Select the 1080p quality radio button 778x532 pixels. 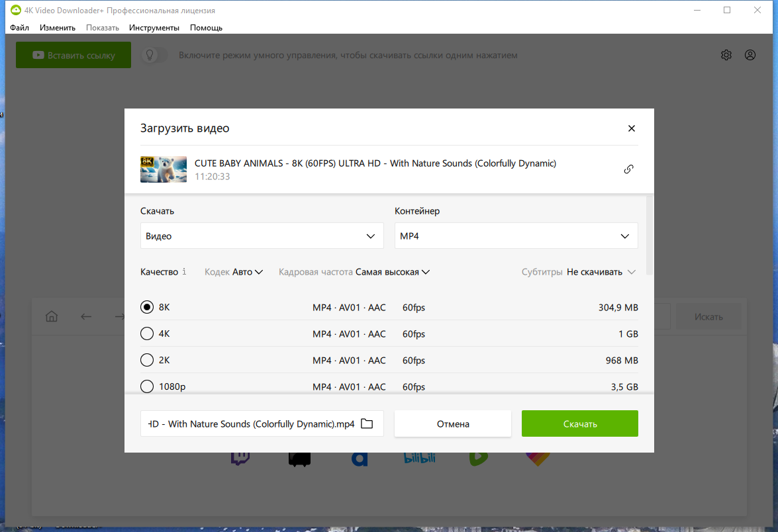tap(147, 386)
